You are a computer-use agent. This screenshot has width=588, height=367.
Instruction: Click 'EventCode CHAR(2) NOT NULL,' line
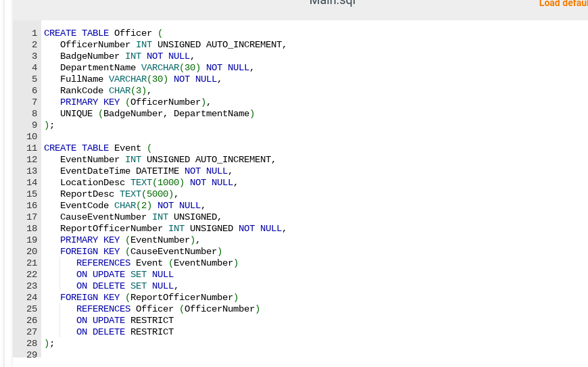coord(132,205)
